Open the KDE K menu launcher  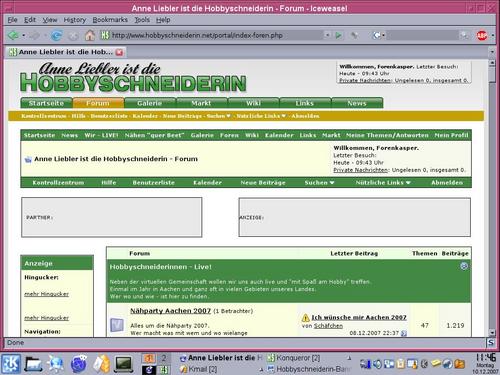(x=11, y=363)
